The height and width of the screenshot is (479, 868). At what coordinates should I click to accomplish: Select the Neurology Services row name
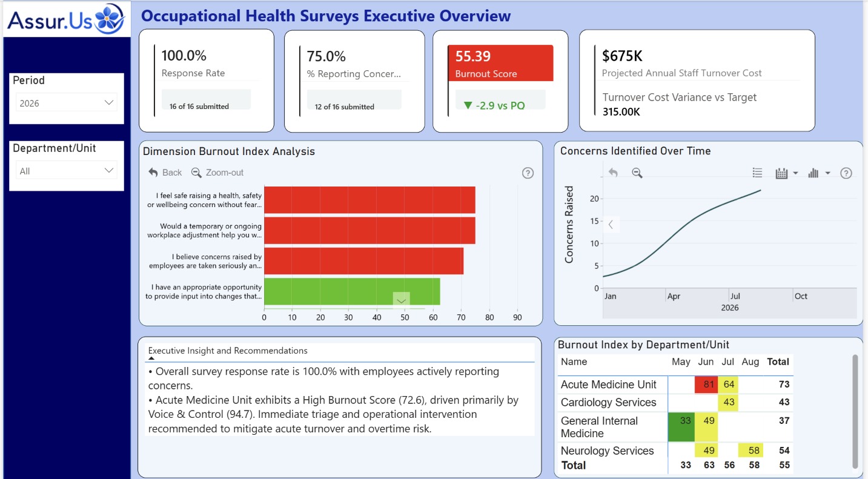coord(608,451)
